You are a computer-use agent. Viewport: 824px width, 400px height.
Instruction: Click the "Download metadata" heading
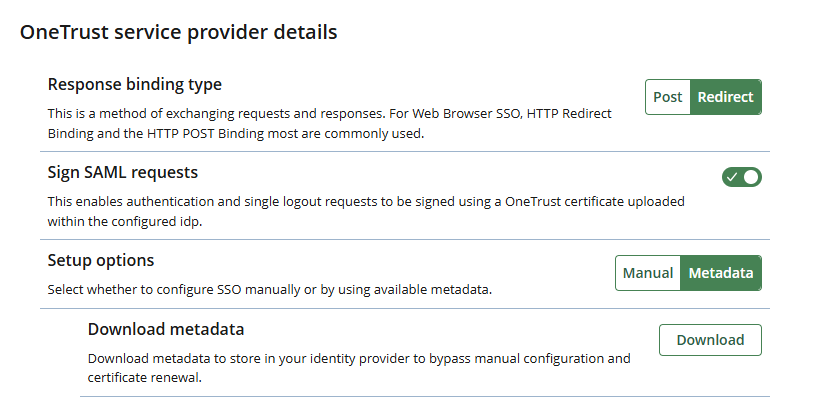pos(166,329)
